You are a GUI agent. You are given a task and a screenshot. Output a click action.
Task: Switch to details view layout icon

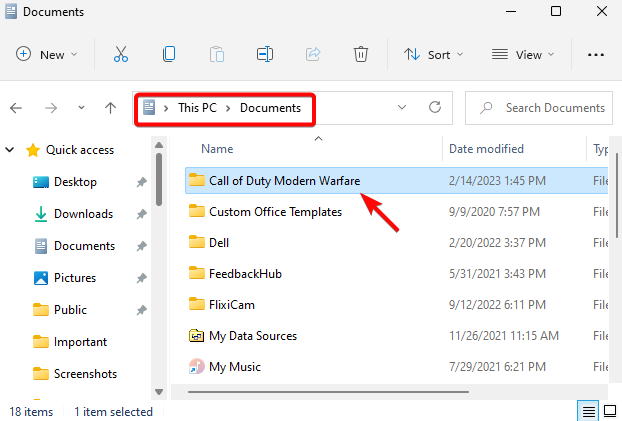[x=587, y=411]
